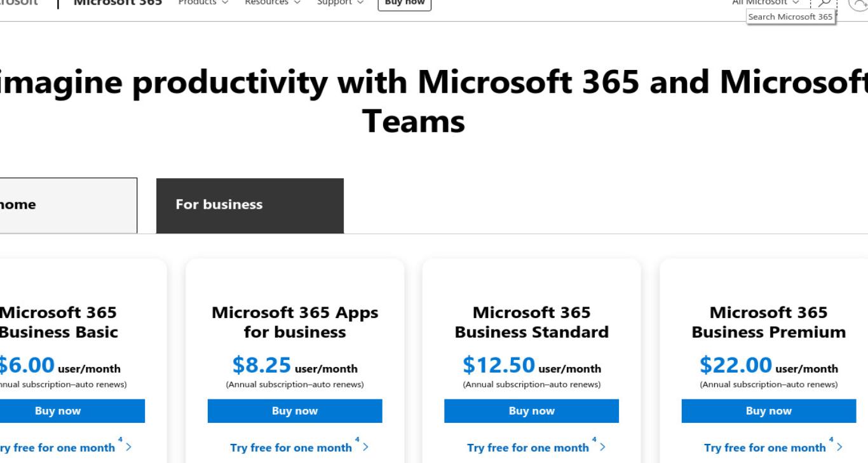Expand the All Microsoft menu
Screen dimensions: 868x463
[766, 3]
